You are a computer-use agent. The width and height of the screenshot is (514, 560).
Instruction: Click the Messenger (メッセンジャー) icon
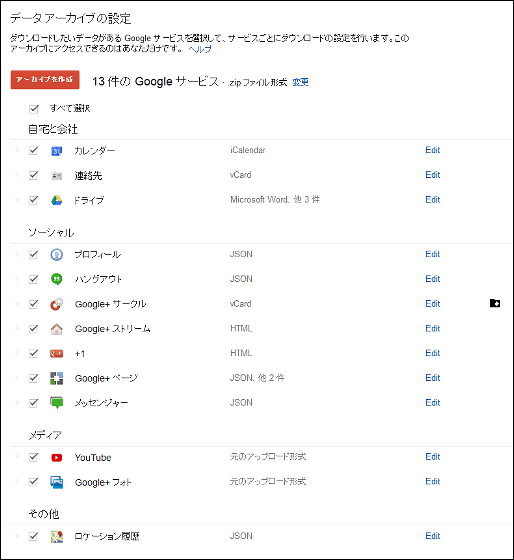point(56,403)
